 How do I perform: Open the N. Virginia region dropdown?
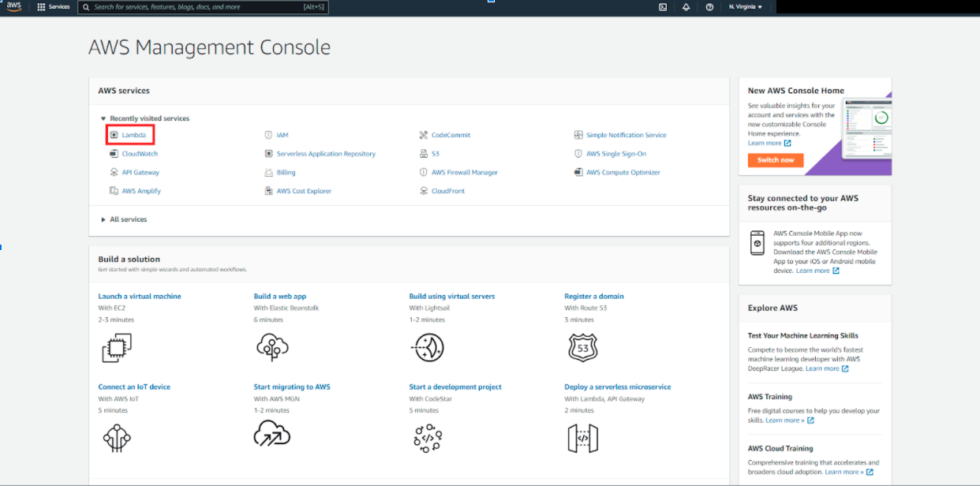tap(745, 7)
